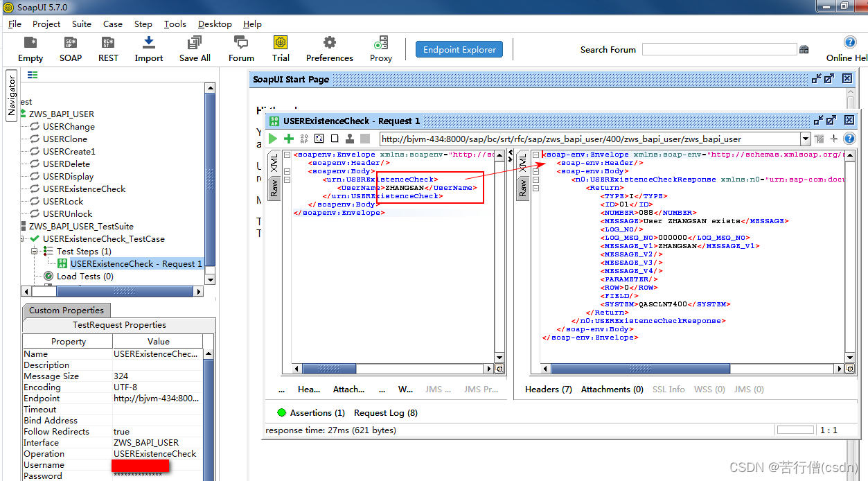
Task: Click the recreate default request icon
Action: coord(319,139)
